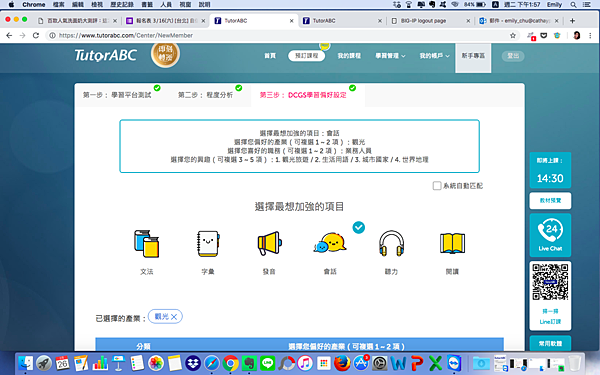Switch to 第二步：程度分析 step tab
The height and width of the screenshot is (375, 600).
(x=205, y=95)
